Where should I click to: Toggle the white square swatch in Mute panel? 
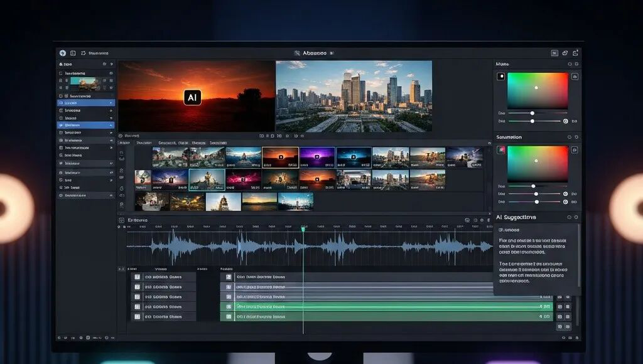point(500,76)
